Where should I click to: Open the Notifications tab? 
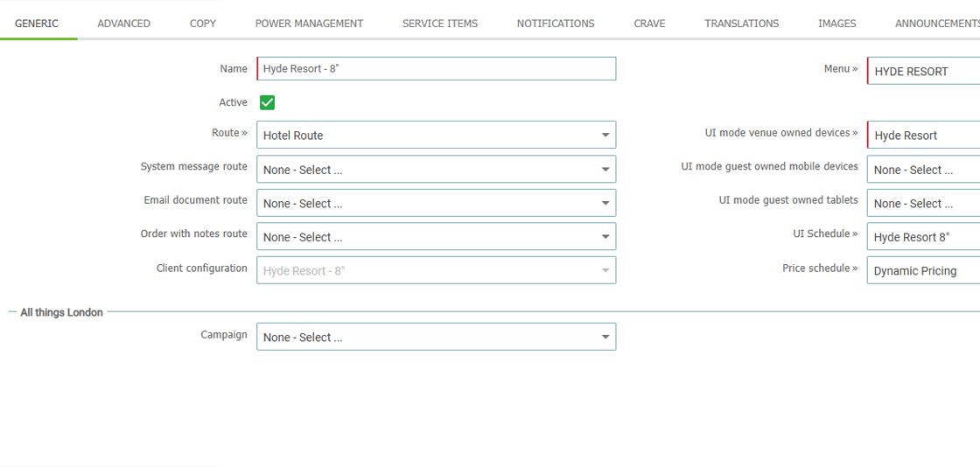(x=556, y=24)
